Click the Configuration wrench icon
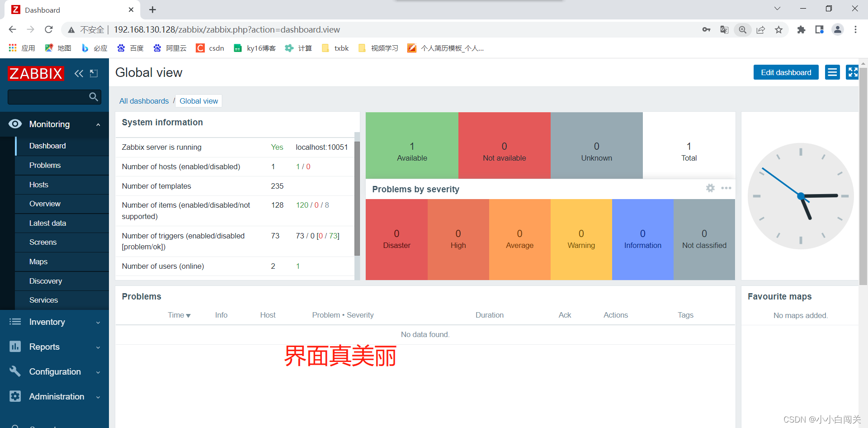The width and height of the screenshot is (868, 428). (15, 371)
